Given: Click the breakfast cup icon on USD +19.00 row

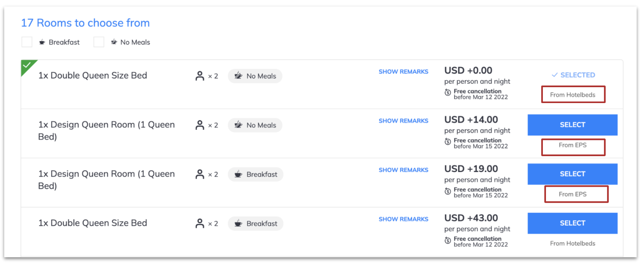Looking at the screenshot, I should click(x=238, y=174).
